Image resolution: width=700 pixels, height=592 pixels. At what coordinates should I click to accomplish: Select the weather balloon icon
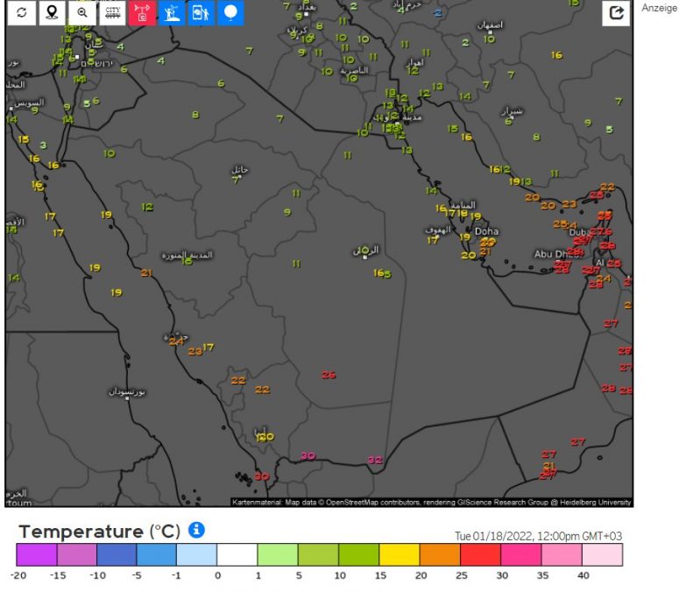(230, 12)
